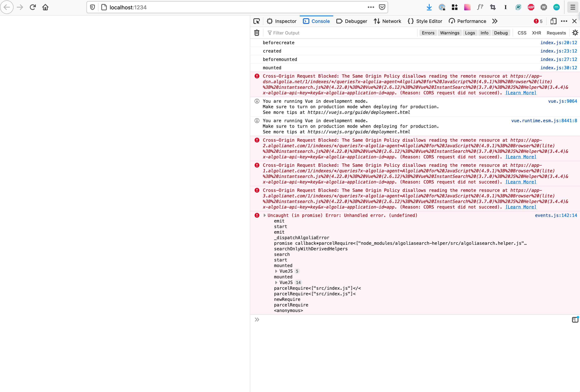
Task: Toggle the XHR filter
Action: (536, 33)
